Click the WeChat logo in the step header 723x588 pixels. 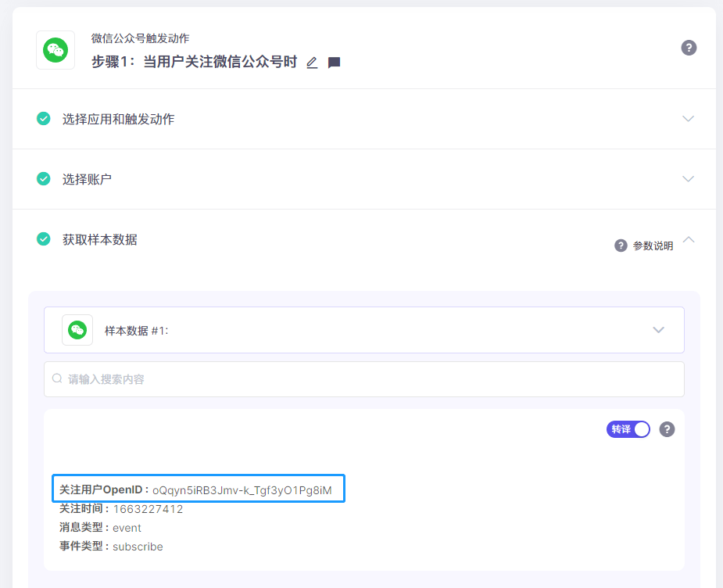(x=55, y=50)
